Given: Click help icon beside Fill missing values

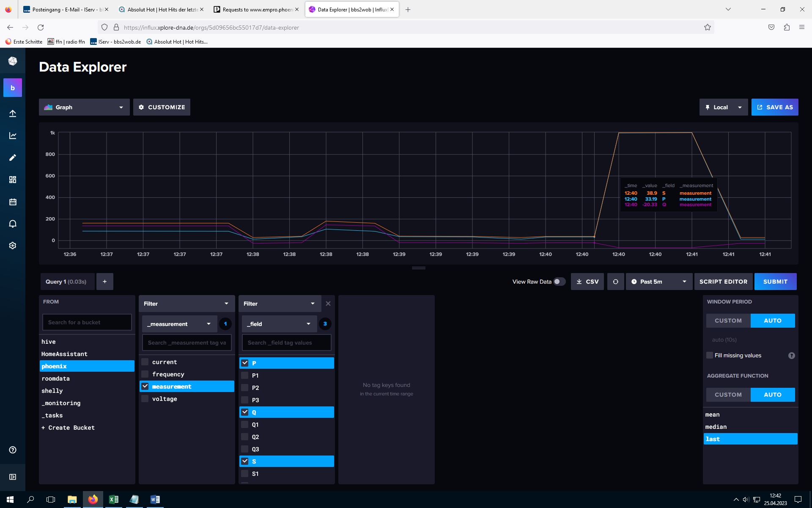Looking at the screenshot, I should pos(791,356).
